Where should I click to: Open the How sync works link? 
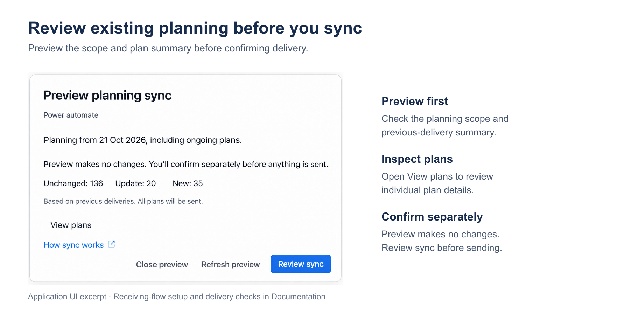[x=73, y=245]
